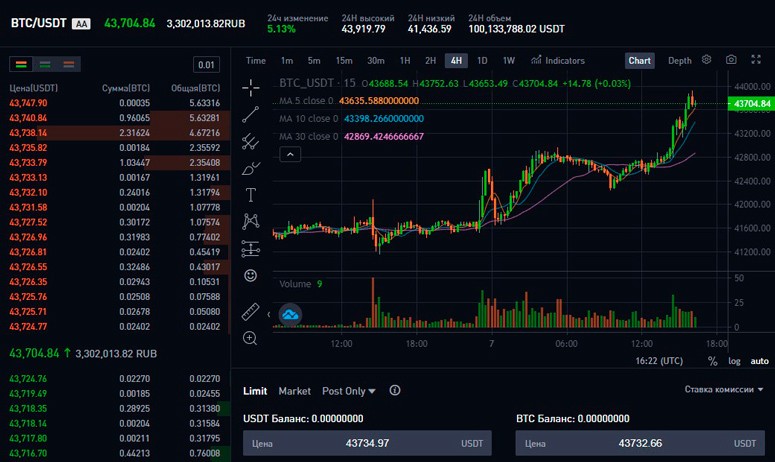Select the 1D timeframe

[482, 60]
